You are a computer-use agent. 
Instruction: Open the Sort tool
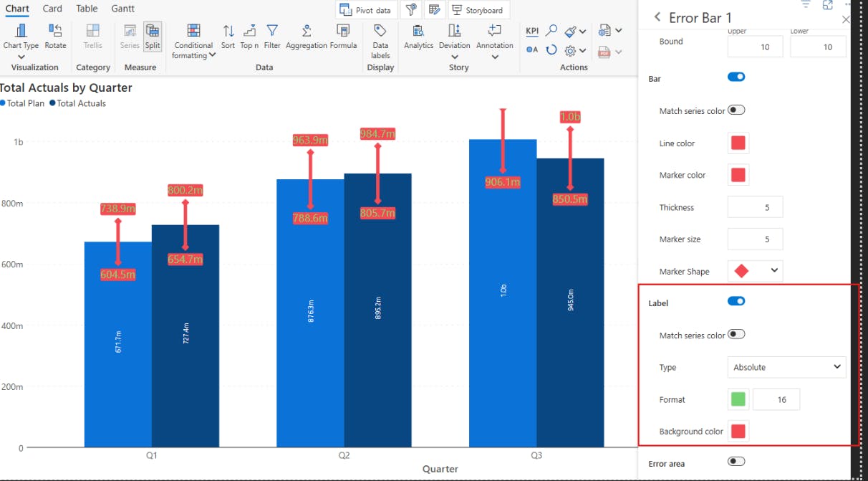(x=228, y=31)
